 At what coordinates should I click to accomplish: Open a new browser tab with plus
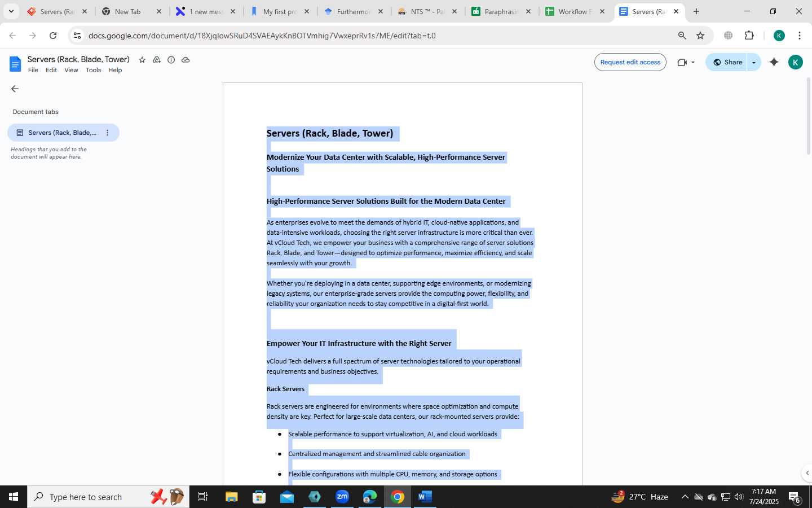coord(696,11)
